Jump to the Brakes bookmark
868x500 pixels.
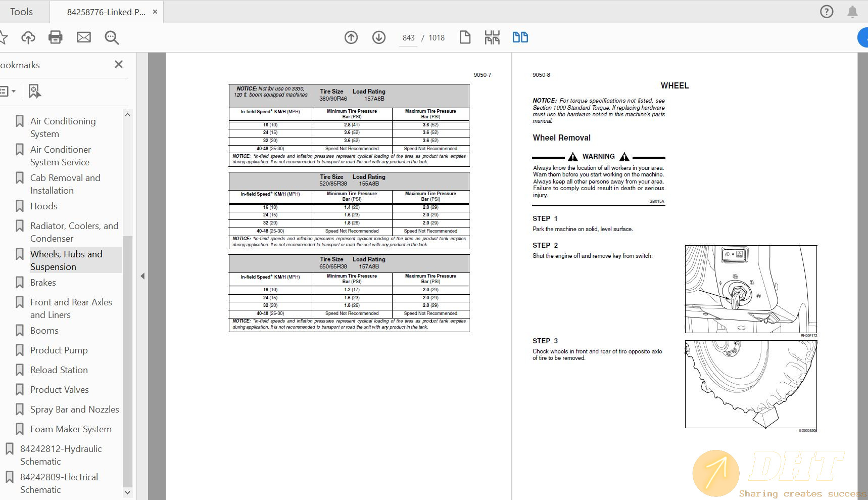point(43,283)
